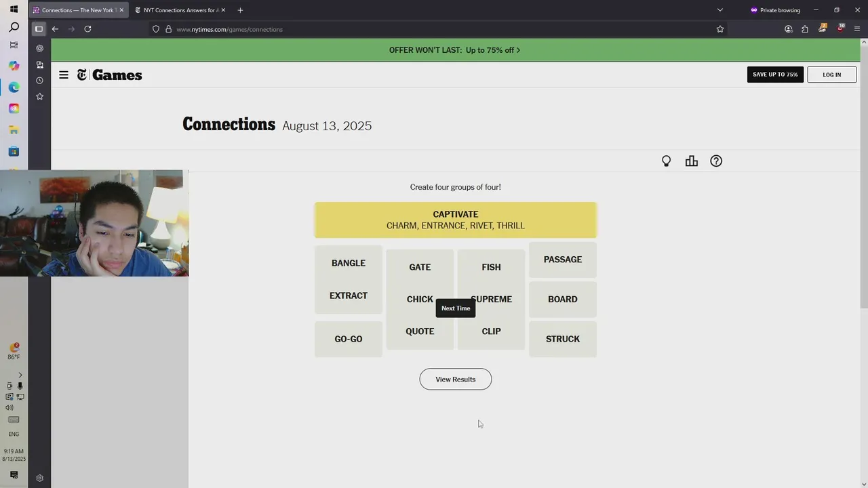Select the PASSAGE tile
Image resolution: width=868 pixels, height=488 pixels.
[x=563, y=260]
